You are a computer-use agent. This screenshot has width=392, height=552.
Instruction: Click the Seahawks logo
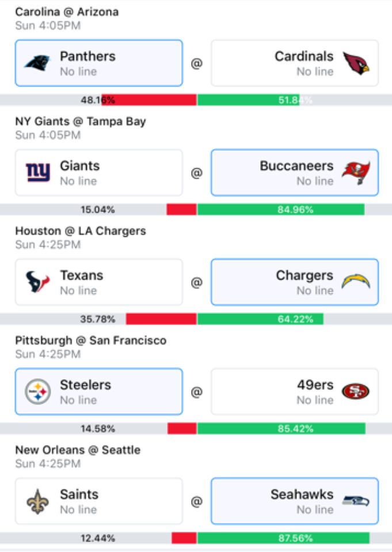pyautogui.click(x=356, y=501)
